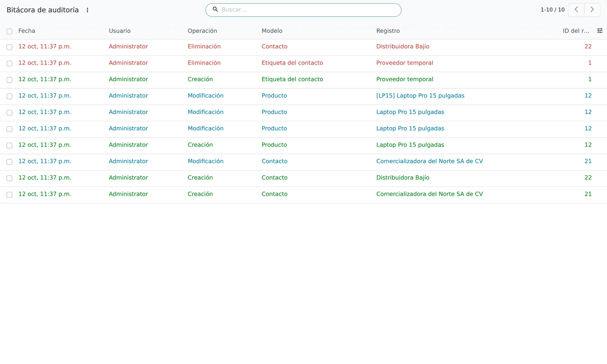Image resolution: width=607 pixels, height=364 pixels.
Task: Open the actions kebab menu beside Bitácora de auditoría
Action: click(x=87, y=10)
